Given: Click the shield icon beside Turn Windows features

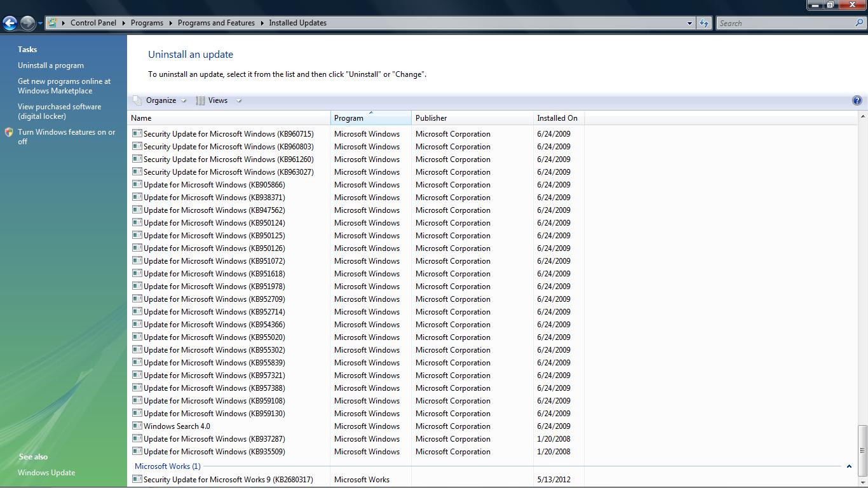Looking at the screenshot, I should click(x=9, y=132).
